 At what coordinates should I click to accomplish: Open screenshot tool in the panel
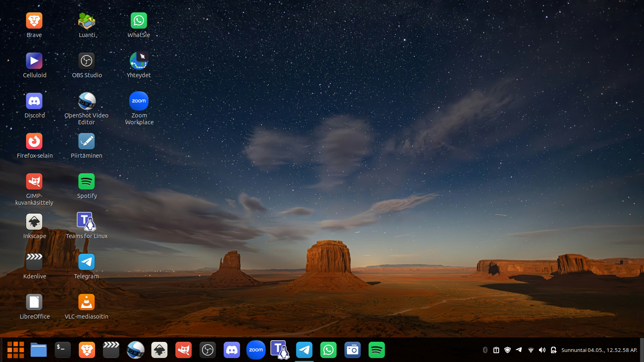click(353, 350)
